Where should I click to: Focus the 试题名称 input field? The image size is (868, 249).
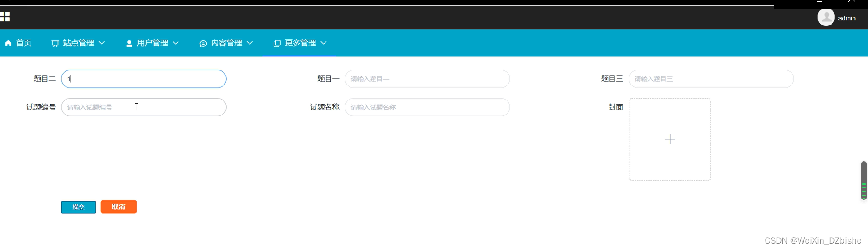[427, 107]
